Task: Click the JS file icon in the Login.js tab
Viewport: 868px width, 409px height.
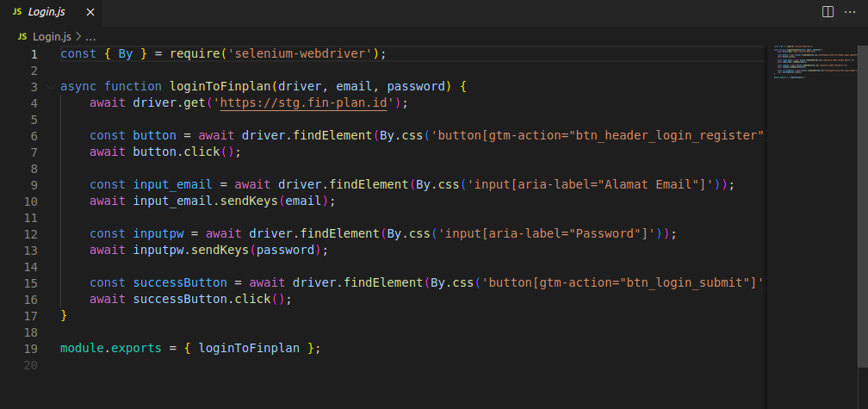Action: (17, 12)
